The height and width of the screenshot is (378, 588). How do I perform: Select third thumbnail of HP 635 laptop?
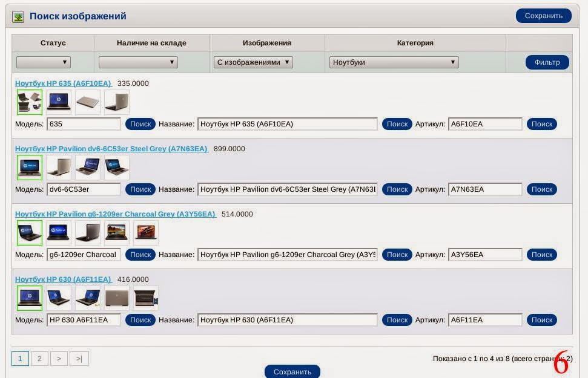coord(88,102)
